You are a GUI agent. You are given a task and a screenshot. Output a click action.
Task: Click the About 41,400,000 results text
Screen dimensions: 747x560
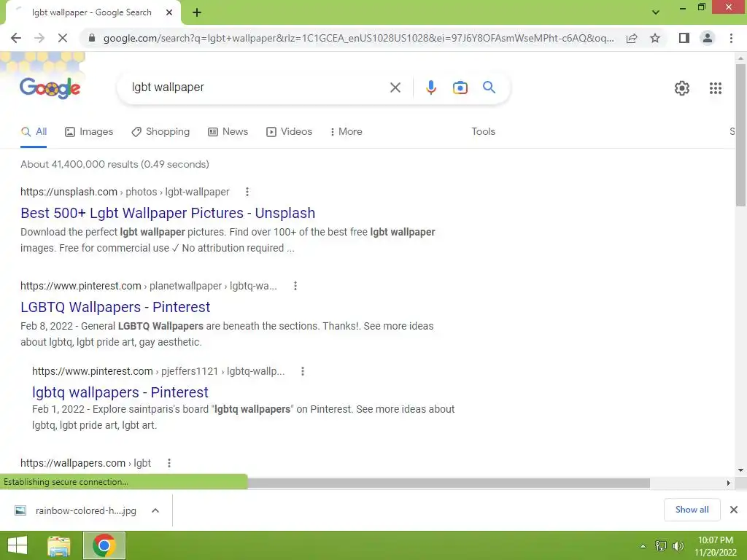point(115,164)
